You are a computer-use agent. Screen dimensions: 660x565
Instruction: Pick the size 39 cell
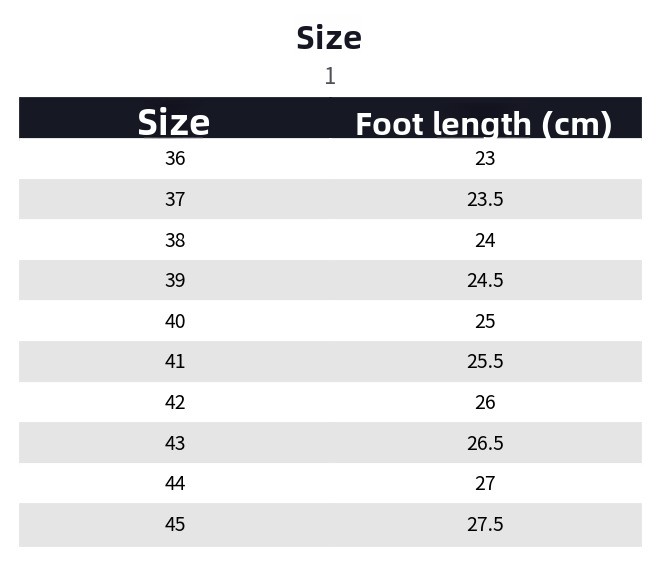coord(175,280)
